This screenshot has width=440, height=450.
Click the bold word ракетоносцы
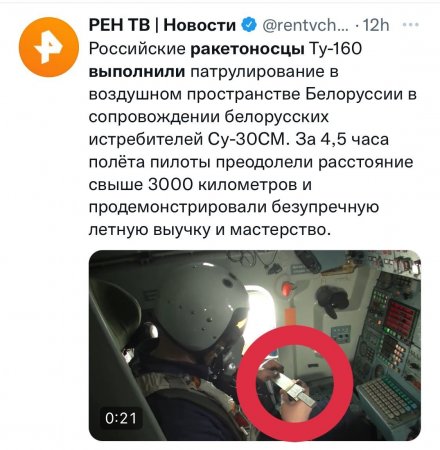(x=247, y=49)
